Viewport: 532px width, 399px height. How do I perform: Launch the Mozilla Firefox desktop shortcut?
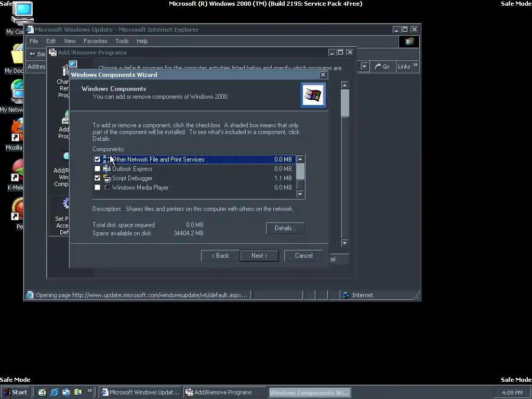coord(17,129)
